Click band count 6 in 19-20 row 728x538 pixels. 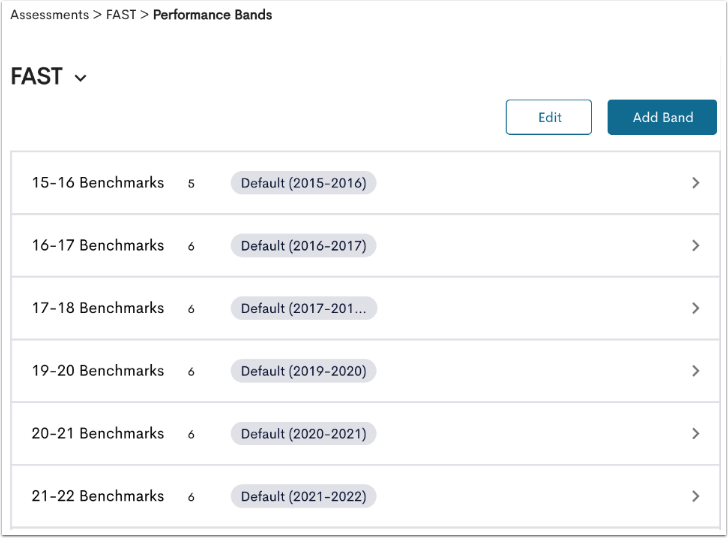pos(191,372)
